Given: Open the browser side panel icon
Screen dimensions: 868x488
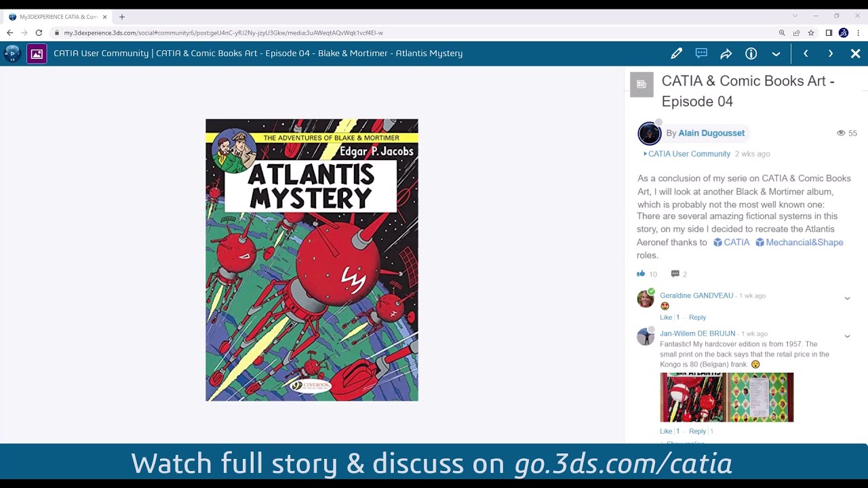Looking at the screenshot, I should pyautogui.click(x=829, y=33).
